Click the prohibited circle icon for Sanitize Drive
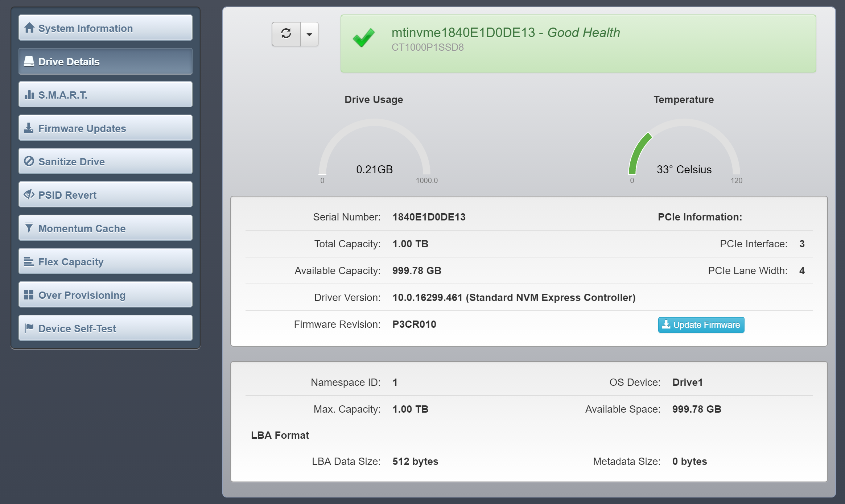This screenshot has height=504, width=845. (x=29, y=161)
